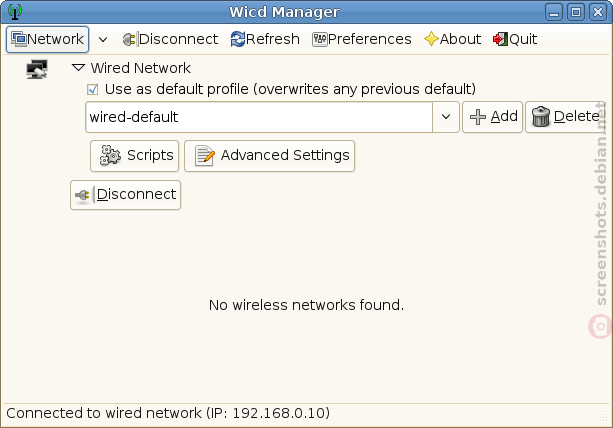This screenshot has width=613, height=428.
Task: Show the About dialog star icon
Action: point(431,39)
